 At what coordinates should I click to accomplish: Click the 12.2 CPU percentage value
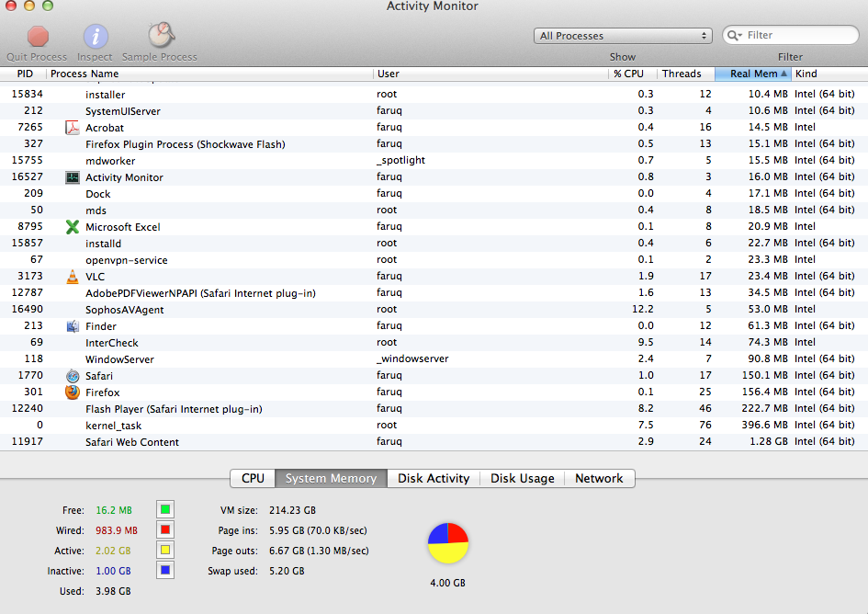click(643, 309)
